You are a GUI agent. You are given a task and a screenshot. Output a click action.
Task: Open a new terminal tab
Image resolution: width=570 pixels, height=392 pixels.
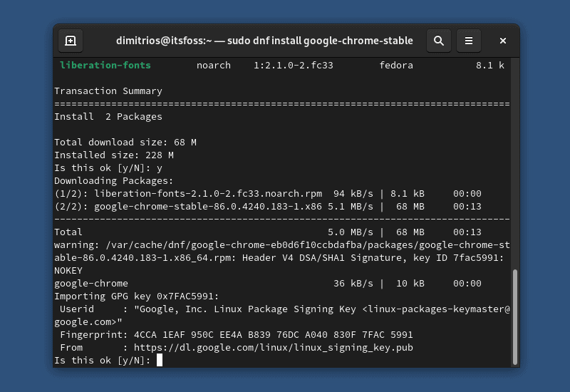71,41
